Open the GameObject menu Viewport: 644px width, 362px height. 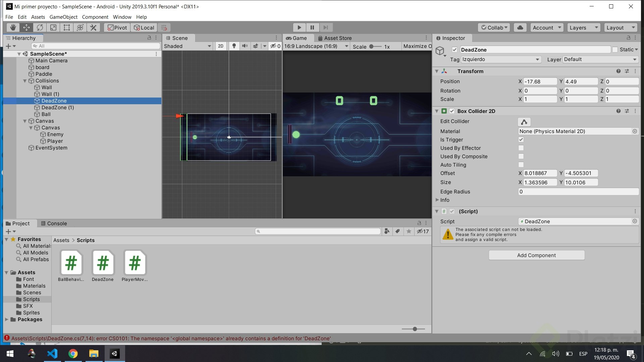(63, 17)
